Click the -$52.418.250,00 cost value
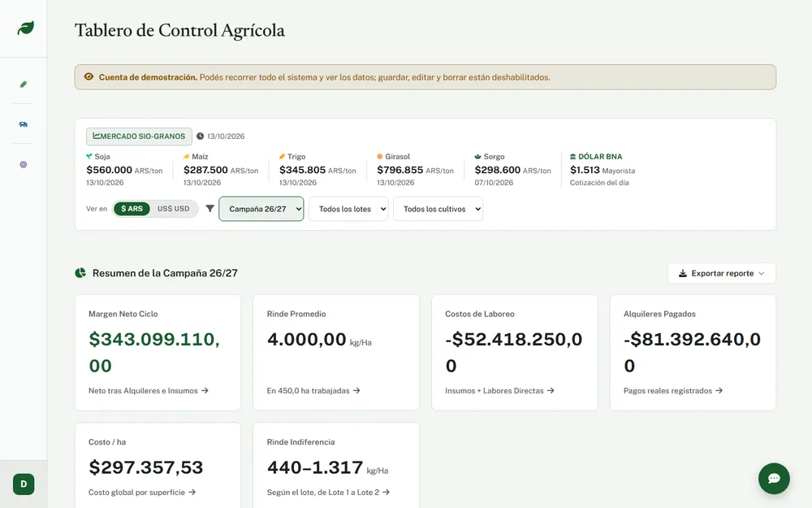Screen dimensions: 812x508 pos(514,352)
